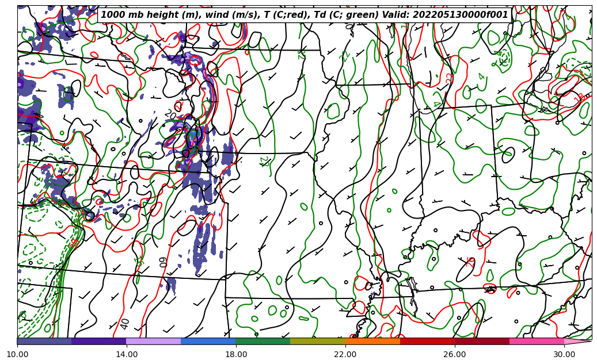Viewport: 597px width, 364px height.
Task: Click the black 40 height contour label
Action: [125, 324]
